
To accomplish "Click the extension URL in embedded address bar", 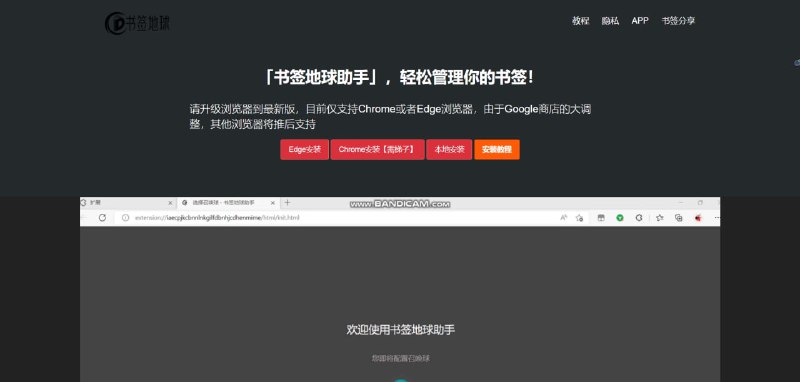I will click(217, 218).
